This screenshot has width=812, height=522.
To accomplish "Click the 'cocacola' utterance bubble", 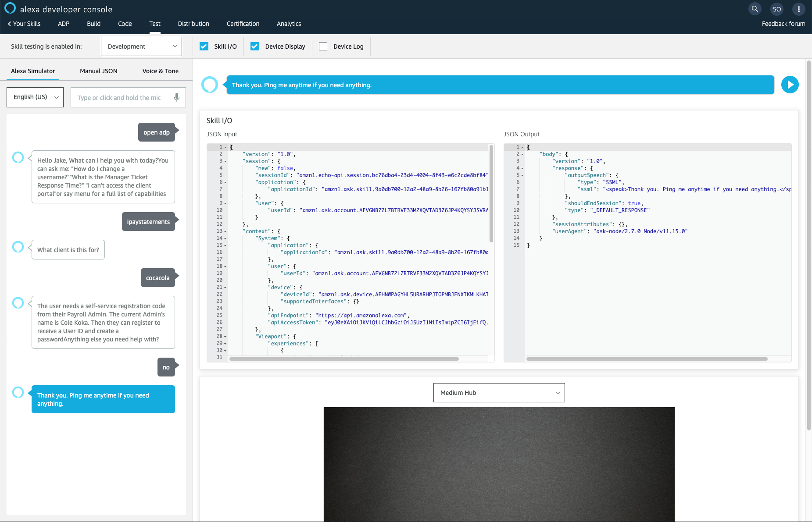I will tap(158, 278).
